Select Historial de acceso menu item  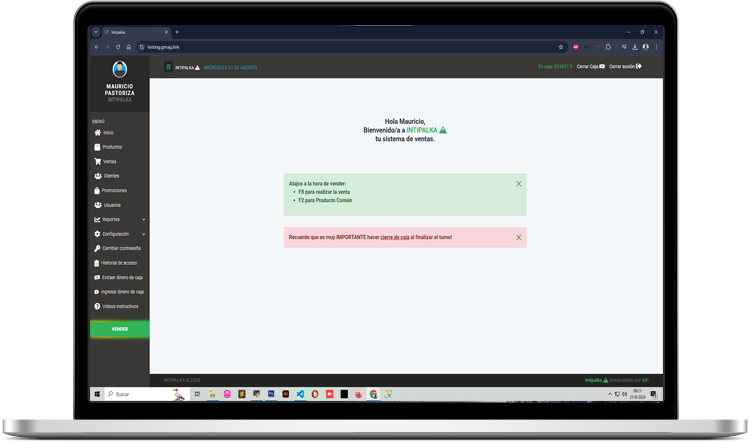pyautogui.click(x=119, y=263)
